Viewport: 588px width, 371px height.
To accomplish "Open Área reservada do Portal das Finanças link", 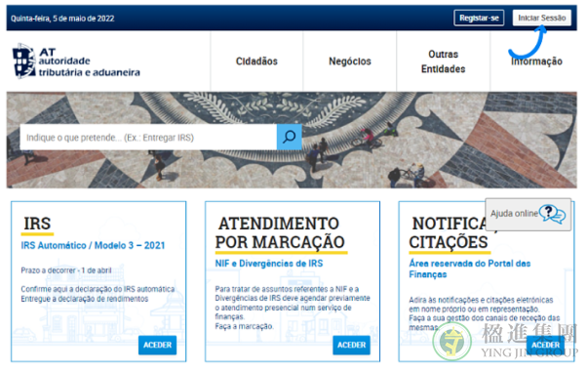I will tap(469, 268).
